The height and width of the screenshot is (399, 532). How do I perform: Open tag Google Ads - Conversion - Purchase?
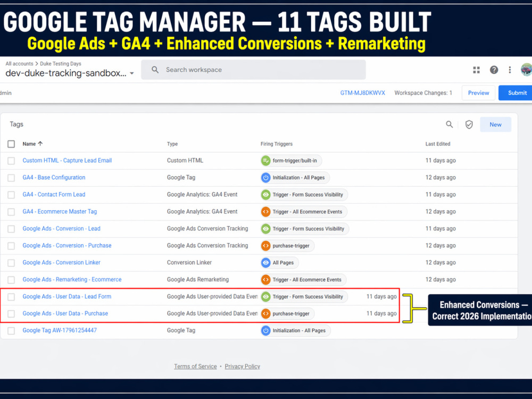(67, 246)
